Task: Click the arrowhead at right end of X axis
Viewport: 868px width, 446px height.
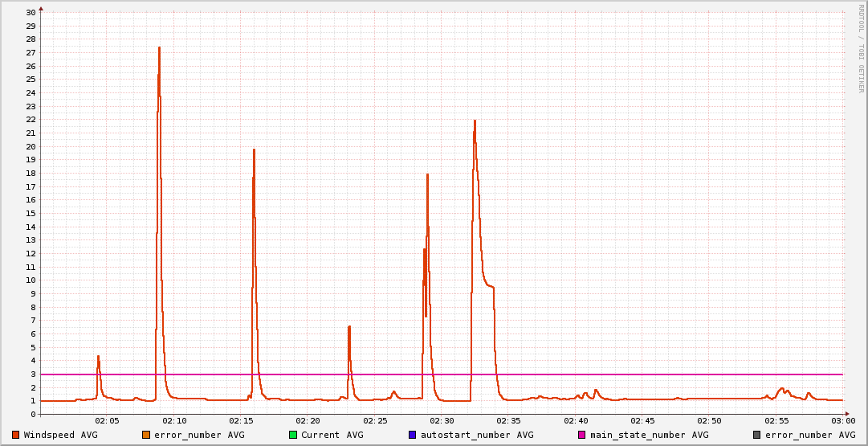Action: pyautogui.click(x=846, y=414)
